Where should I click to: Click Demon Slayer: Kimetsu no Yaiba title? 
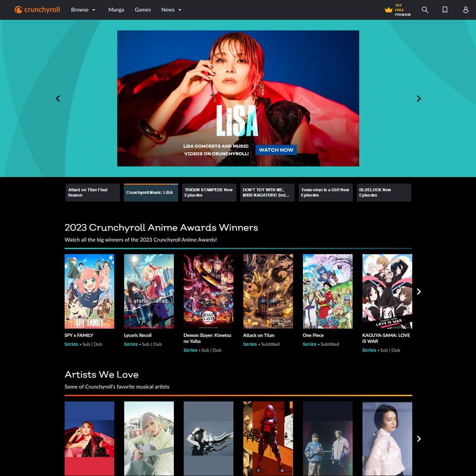click(x=207, y=338)
